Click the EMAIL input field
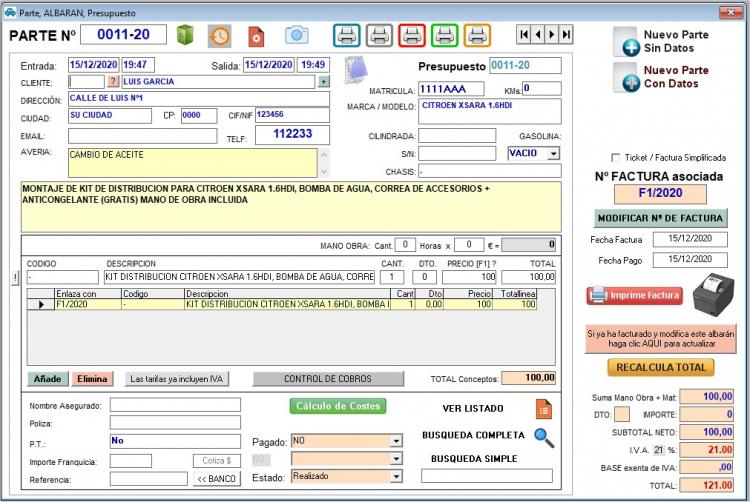 click(143, 136)
